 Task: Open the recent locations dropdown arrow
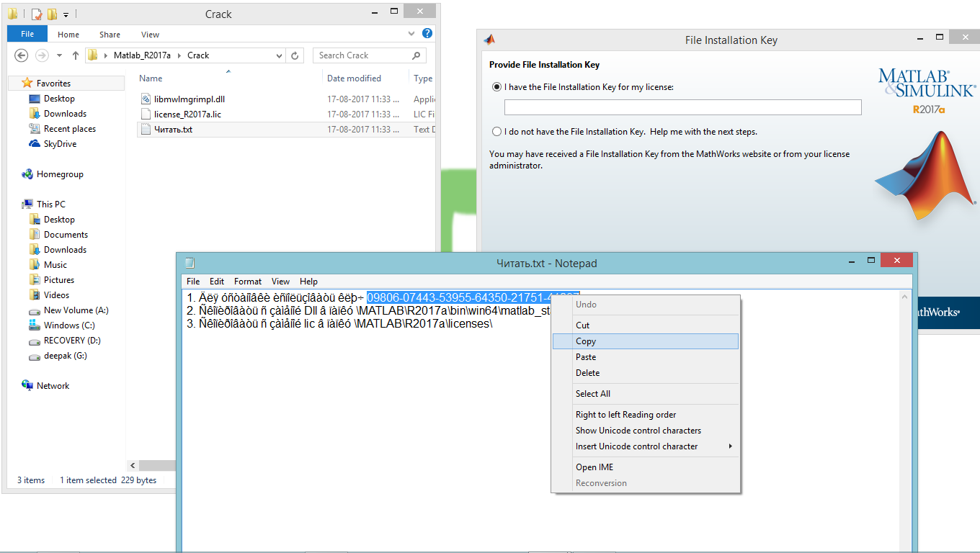click(x=58, y=55)
